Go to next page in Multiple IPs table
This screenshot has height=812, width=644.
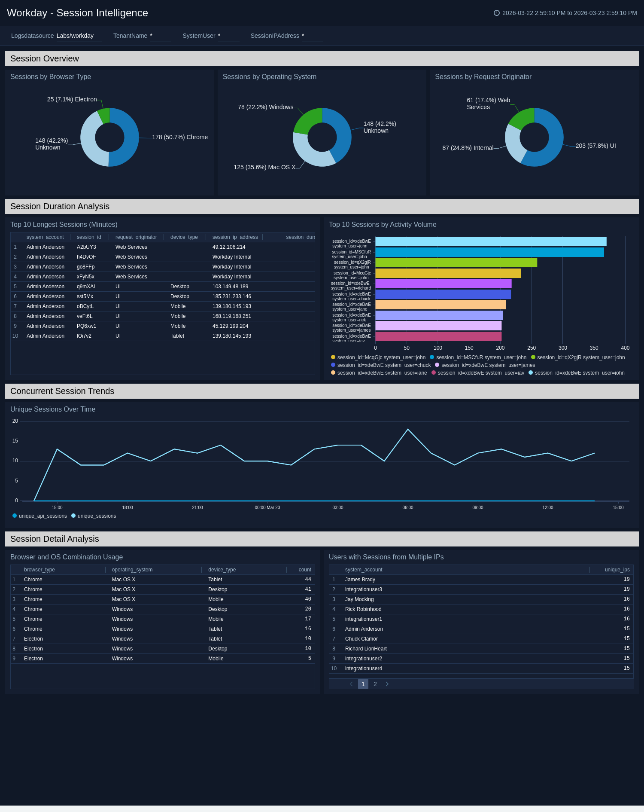click(387, 684)
